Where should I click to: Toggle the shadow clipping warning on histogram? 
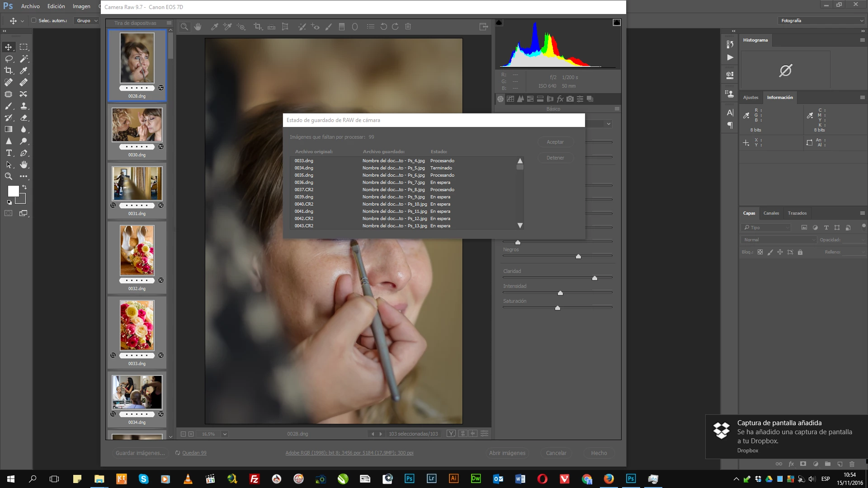(x=499, y=23)
